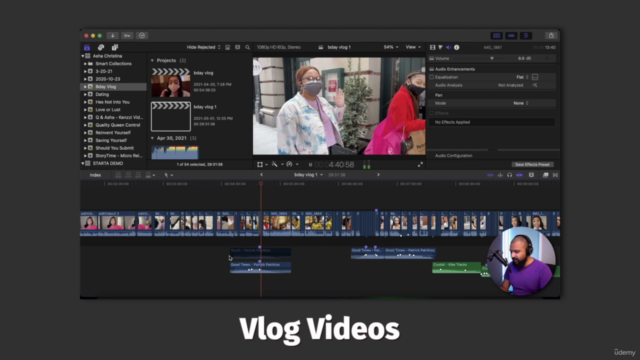Viewport: 640px width, 360px height.
Task: Click the Audio Configuration section header
Action: tap(453, 156)
